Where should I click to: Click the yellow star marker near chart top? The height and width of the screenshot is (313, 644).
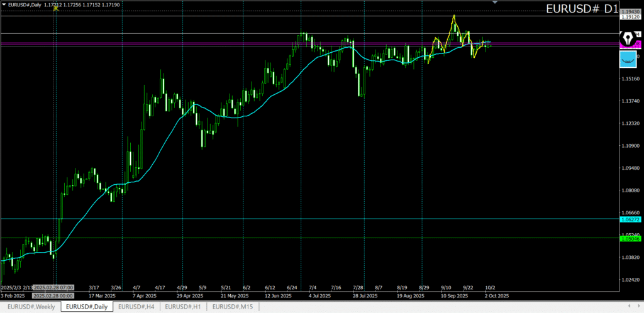[56, 8]
